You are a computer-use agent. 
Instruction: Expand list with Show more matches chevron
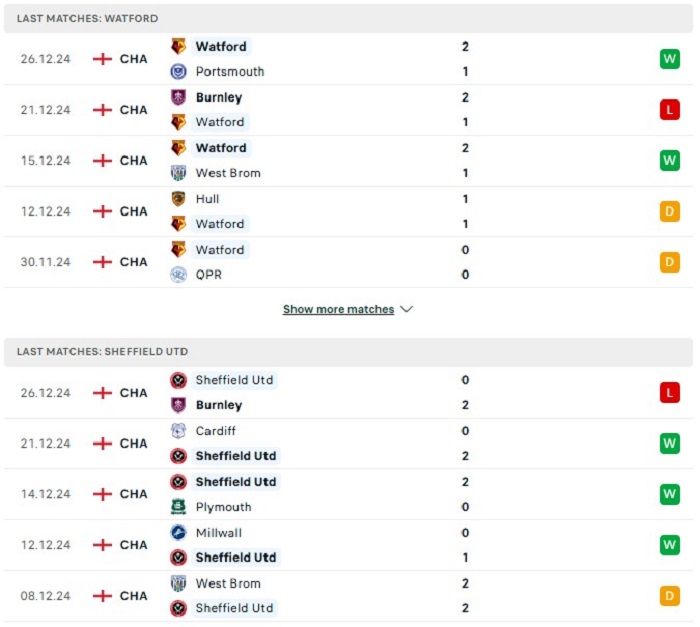click(406, 309)
